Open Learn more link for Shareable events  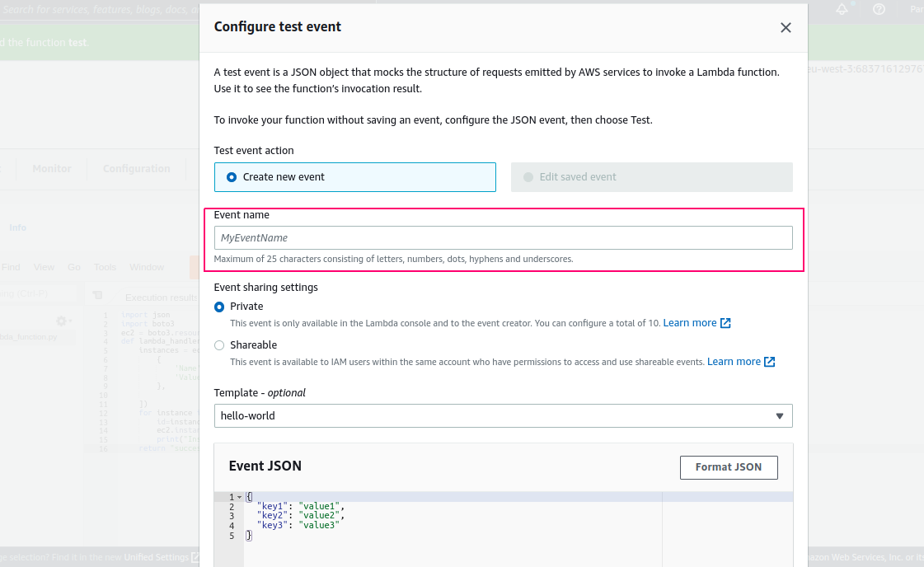(734, 361)
